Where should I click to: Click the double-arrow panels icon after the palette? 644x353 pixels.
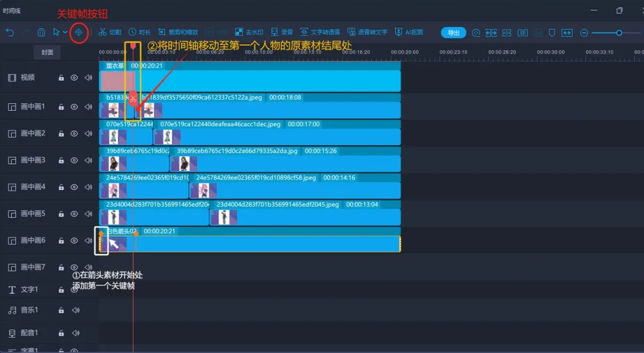point(491,33)
